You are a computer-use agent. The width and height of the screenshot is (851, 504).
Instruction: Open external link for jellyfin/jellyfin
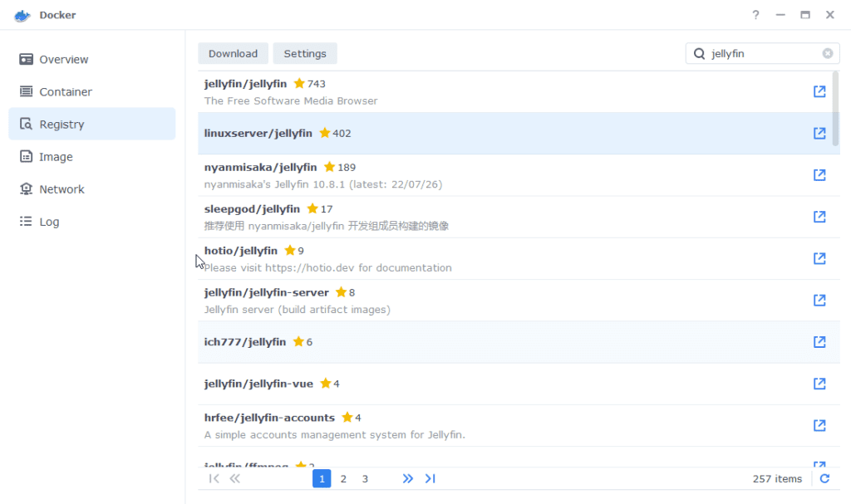click(x=819, y=91)
